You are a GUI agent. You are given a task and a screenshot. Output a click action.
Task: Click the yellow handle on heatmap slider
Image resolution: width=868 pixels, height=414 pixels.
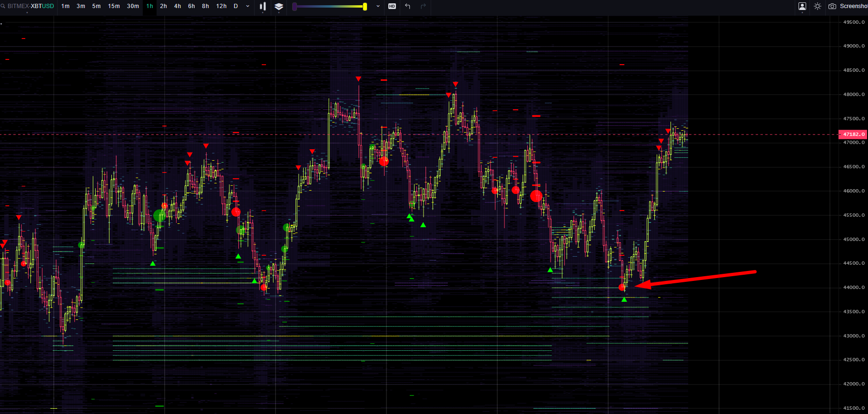365,7
